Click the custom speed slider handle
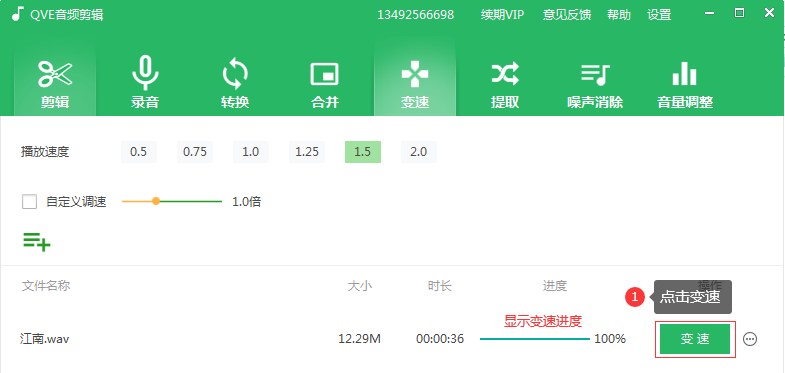 click(x=156, y=201)
